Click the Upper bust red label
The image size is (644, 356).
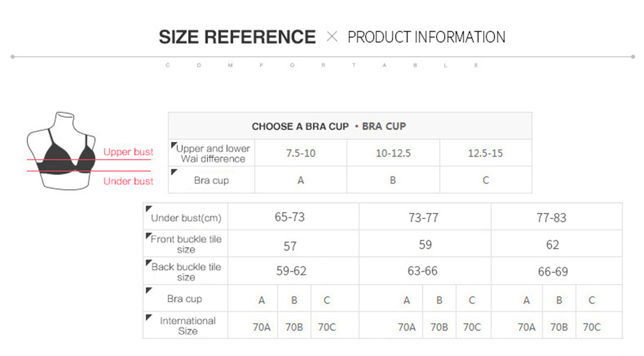point(129,152)
